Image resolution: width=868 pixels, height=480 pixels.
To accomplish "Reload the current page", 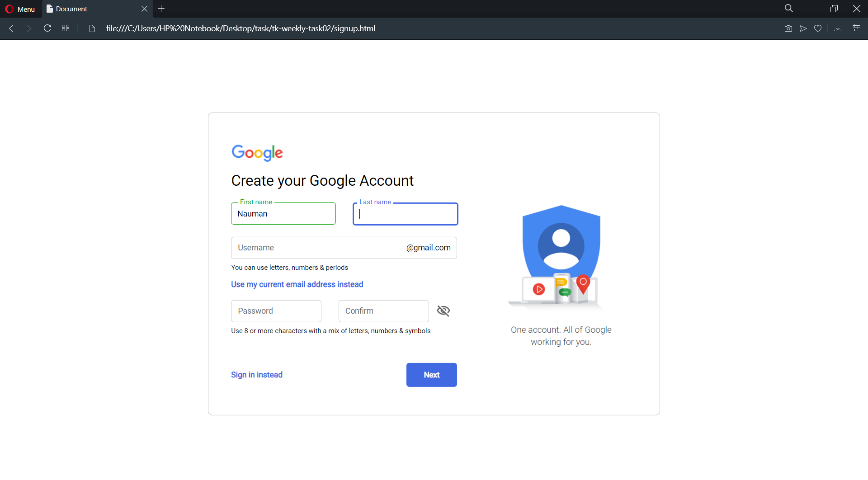I will (47, 28).
